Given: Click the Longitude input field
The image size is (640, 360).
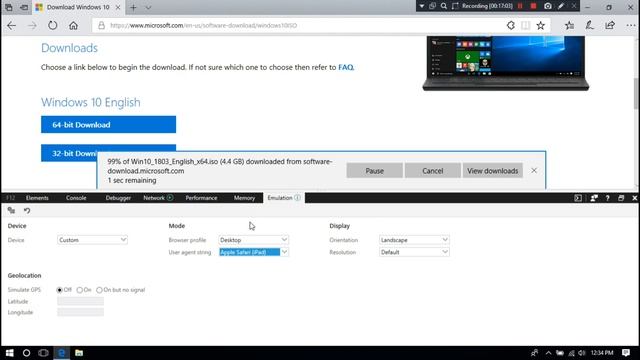Looking at the screenshot, I should click(x=80, y=312).
